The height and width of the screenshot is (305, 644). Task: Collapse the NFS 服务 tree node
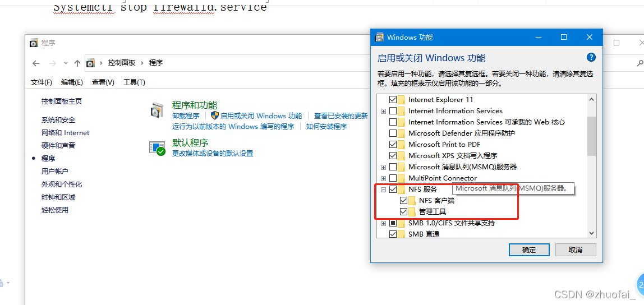383,190
